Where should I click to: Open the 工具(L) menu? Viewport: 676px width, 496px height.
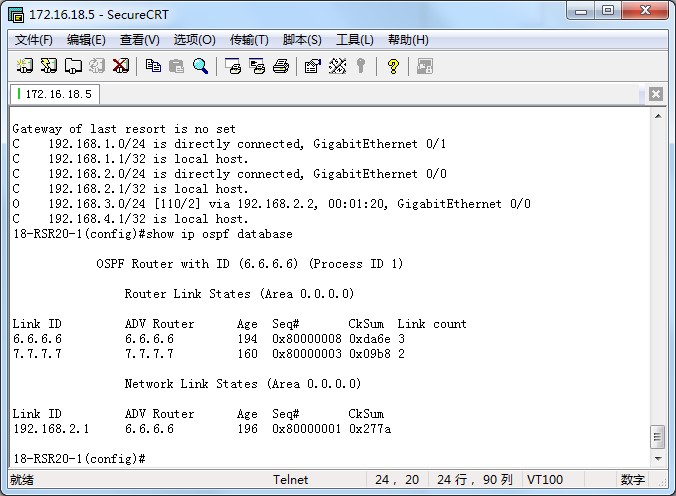coord(354,40)
